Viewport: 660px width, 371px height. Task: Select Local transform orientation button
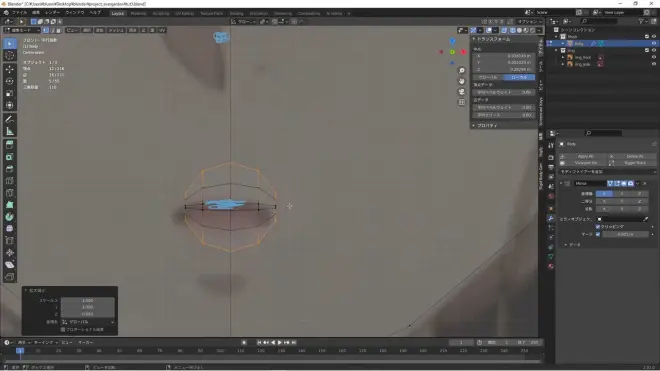[x=519, y=77]
